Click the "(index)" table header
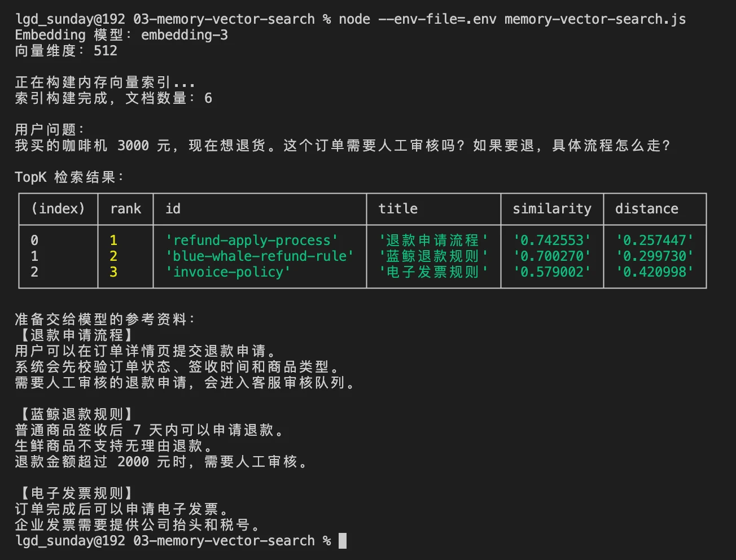The image size is (736, 560). point(58,209)
